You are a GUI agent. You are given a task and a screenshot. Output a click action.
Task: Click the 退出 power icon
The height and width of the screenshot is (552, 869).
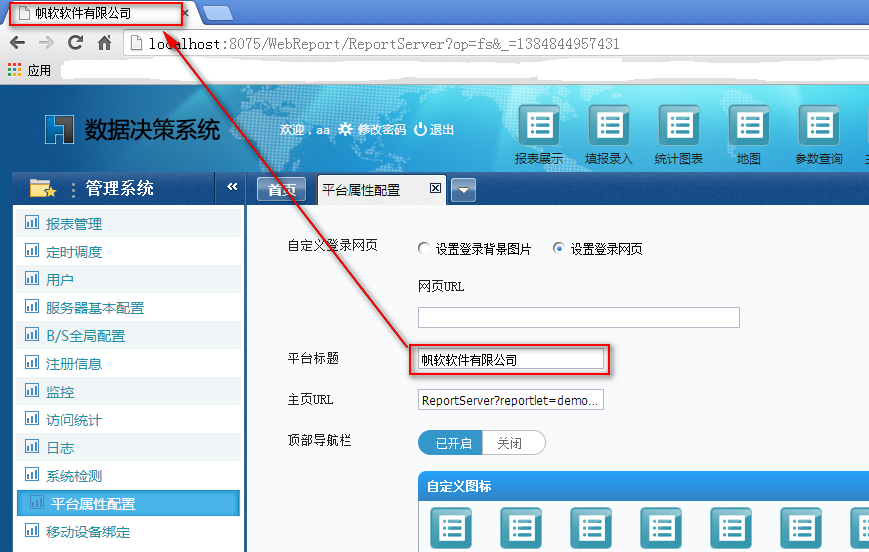(420, 129)
